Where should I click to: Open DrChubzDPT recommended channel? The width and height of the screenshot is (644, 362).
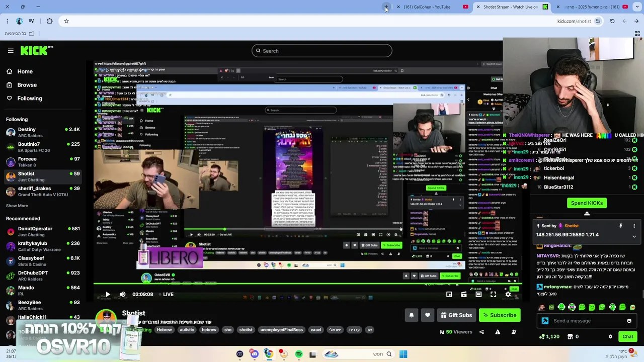point(43,276)
